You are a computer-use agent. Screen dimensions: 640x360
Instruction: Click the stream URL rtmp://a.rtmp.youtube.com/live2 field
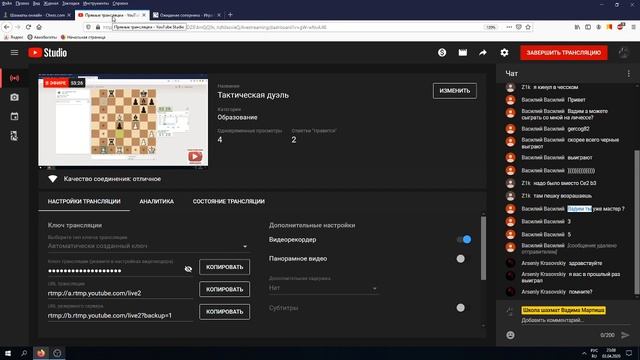pyautogui.click(x=120, y=293)
